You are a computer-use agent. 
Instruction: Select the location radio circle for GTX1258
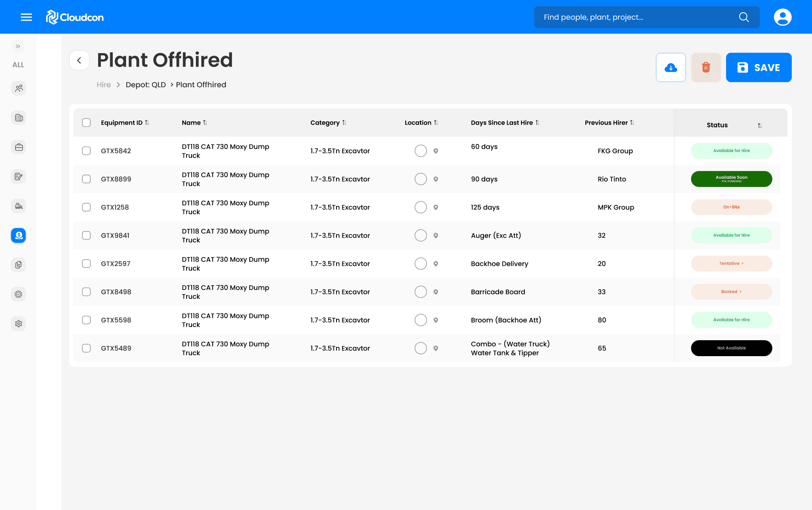click(420, 207)
